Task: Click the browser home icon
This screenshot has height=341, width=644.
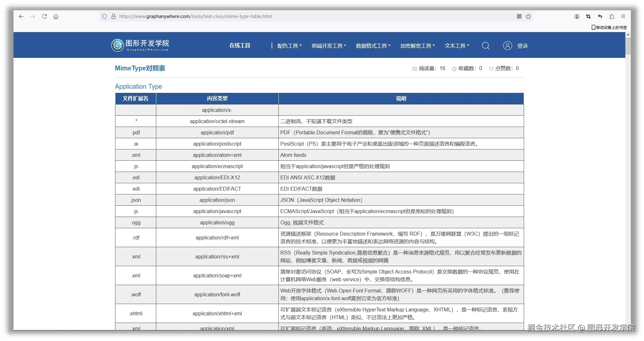Action: 56,16
